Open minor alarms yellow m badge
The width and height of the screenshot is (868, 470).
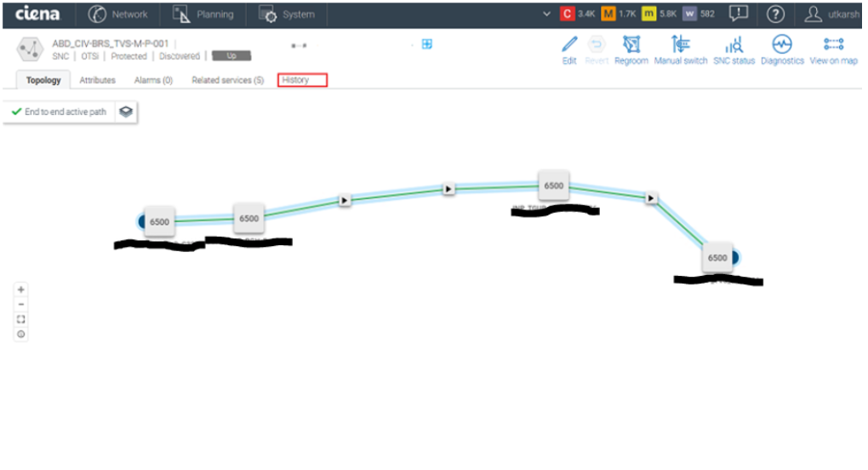[648, 14]
